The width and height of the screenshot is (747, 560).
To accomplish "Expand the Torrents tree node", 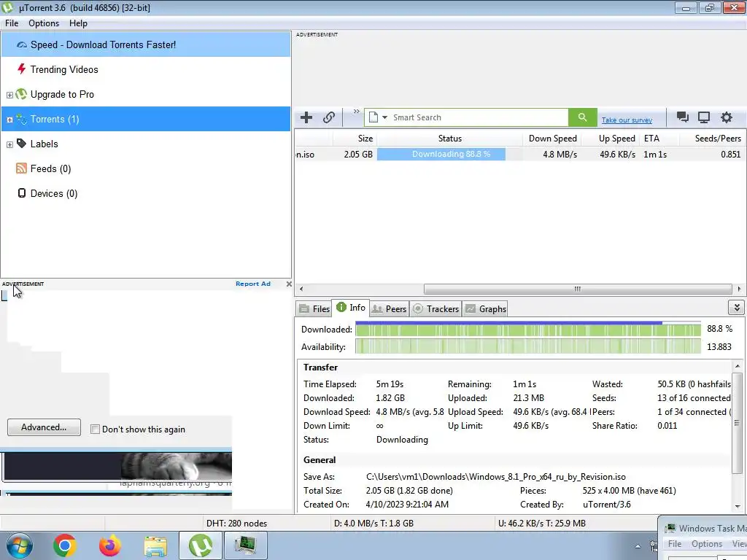I will pos(9,120).
